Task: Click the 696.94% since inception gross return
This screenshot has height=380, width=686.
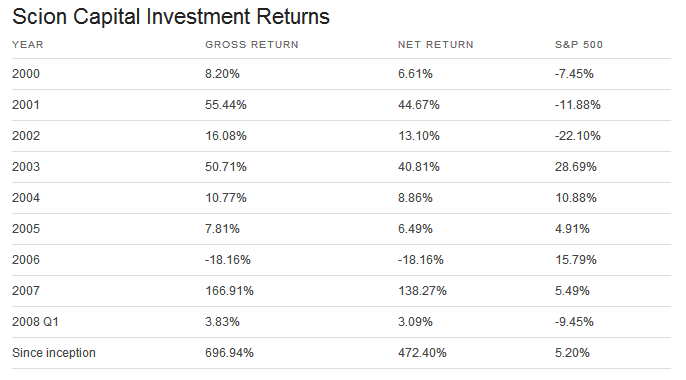Action: coord(229,353)
